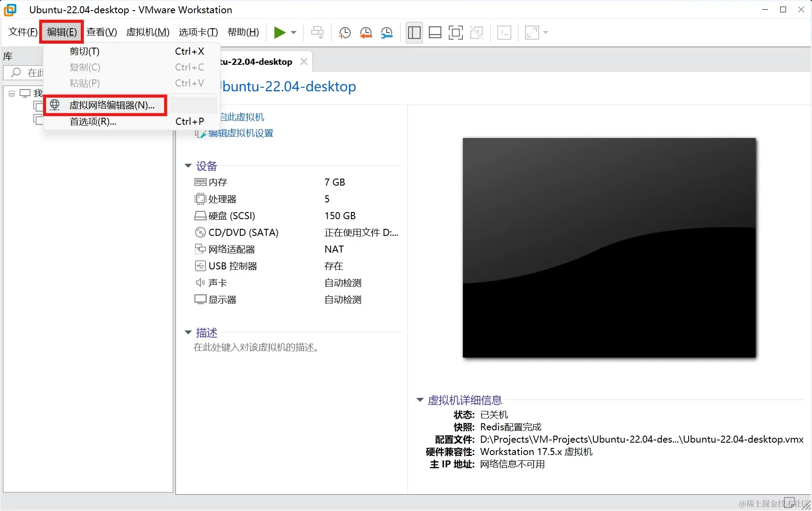812x511 pixels.
Task: Open 首选项(R)... from the edit menu
Action: (131, 121)
